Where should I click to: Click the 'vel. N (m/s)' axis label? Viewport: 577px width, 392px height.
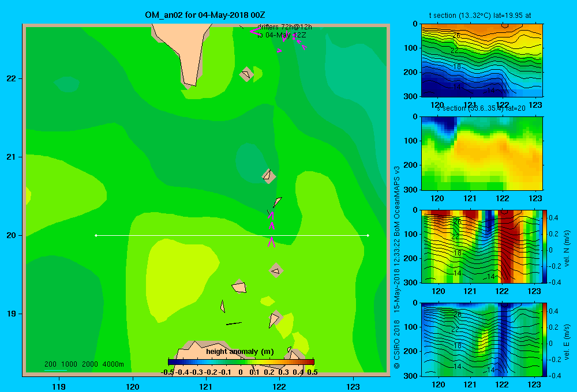tap(567, 248)
